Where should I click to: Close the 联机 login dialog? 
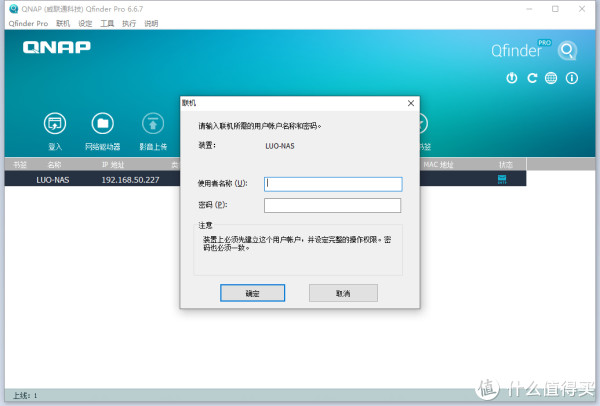[x=410, y=102]
